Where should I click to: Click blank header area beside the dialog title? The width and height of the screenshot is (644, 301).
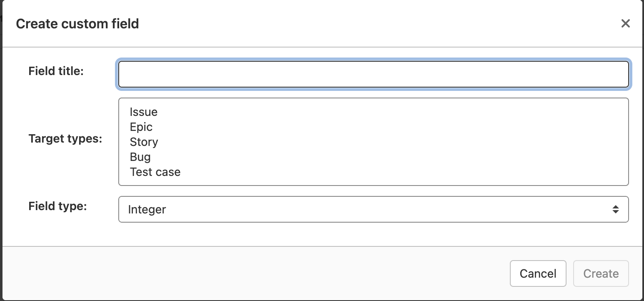click(375, 24)
